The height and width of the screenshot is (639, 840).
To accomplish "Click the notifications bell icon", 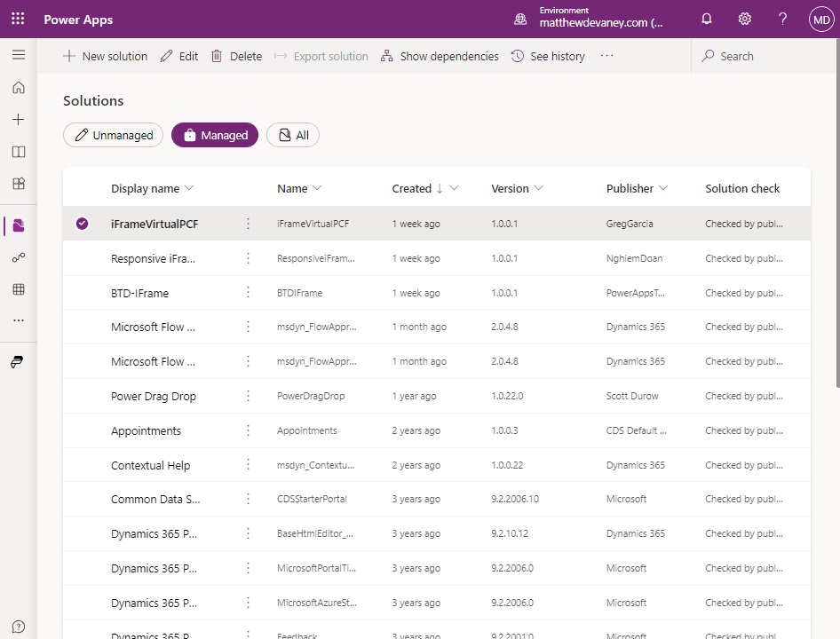I will click(707, 19).
